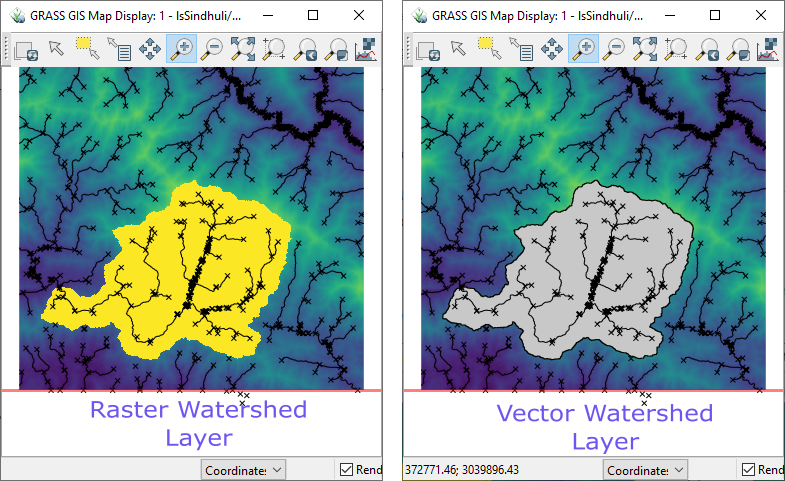Toggle the Render checkbox in right window
Screen dimensions: 785x481
[748, 470]
